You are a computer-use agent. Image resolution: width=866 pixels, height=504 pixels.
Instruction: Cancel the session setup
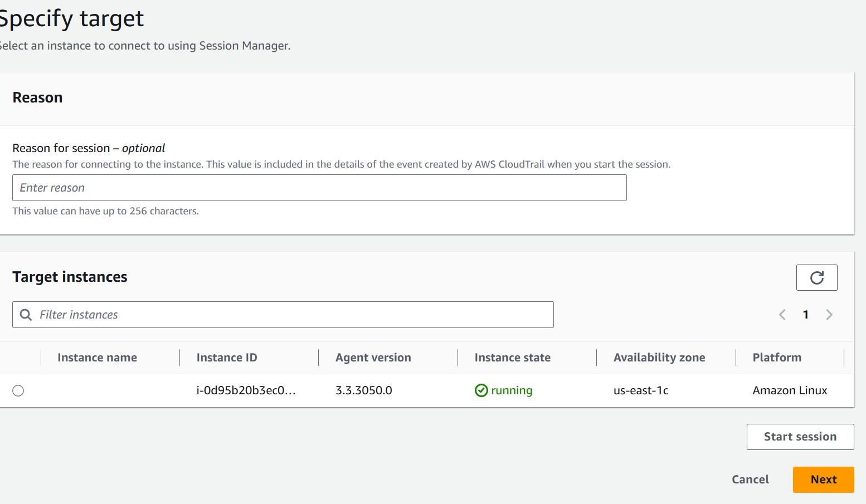pos(750,479)
